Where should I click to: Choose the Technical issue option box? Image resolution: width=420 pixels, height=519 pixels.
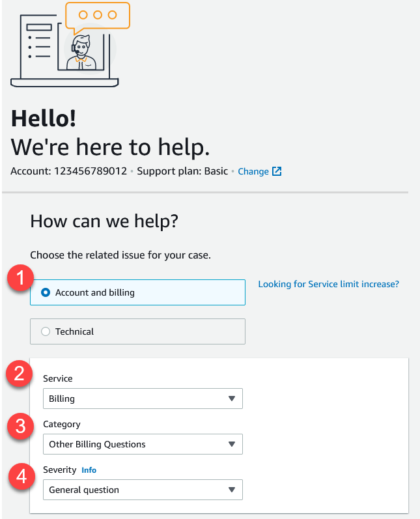pos(137,331)
